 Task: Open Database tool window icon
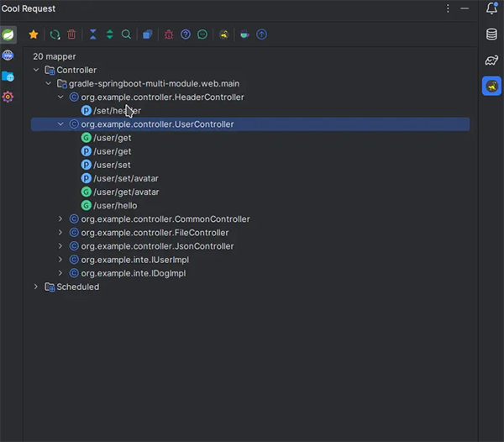tap(491, 34)
